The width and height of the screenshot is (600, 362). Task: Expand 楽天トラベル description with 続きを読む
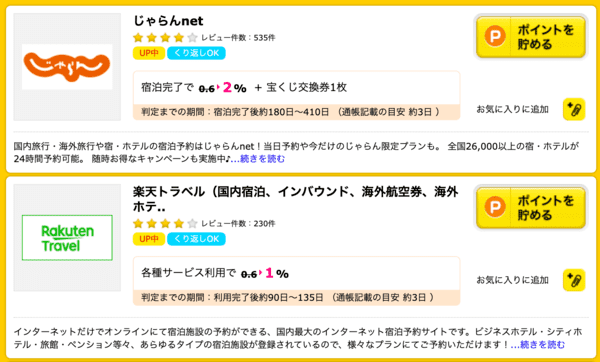pos(538,345)
